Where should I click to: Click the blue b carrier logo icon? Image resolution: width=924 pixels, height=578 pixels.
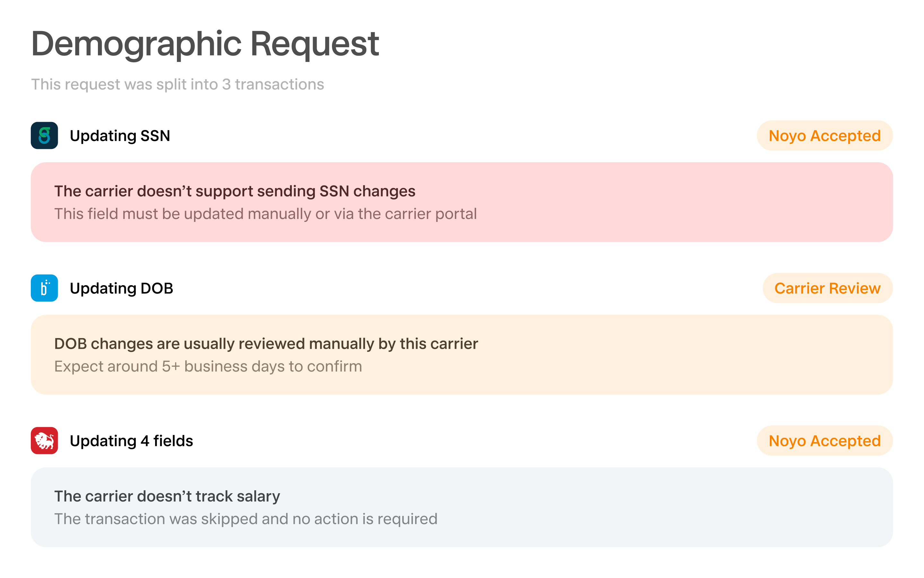coord(44,288)
